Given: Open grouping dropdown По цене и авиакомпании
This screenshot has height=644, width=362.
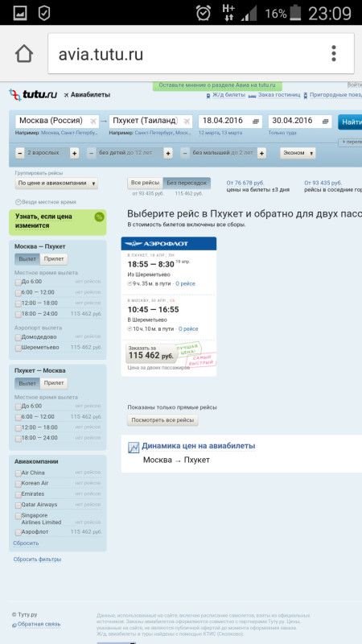Looking at the screenshot, I should coord(56,184).
